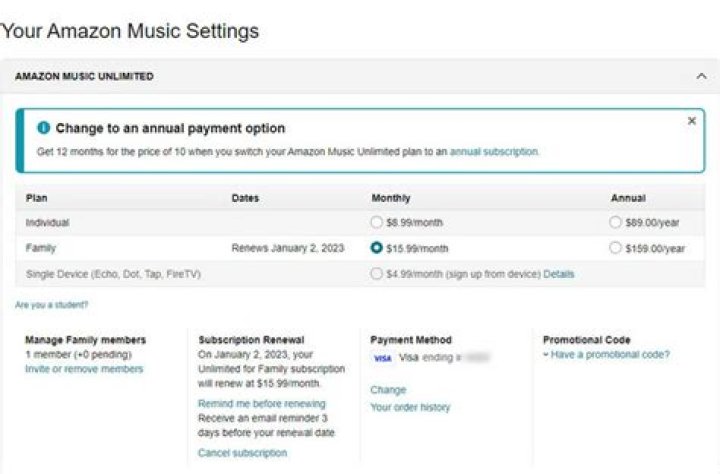
Task: Click the Your Amazon Music Settings heading
Action: click(130, 31)
